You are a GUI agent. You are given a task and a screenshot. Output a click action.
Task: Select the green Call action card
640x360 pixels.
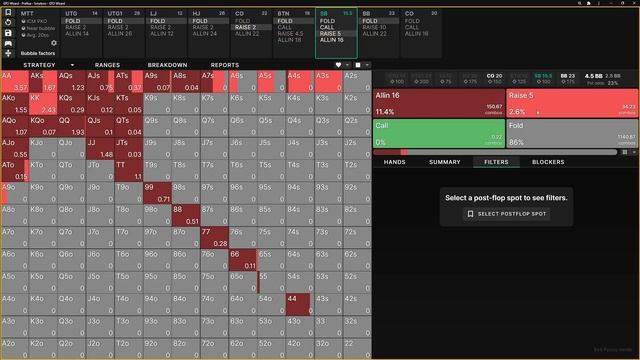pos(439,133)
